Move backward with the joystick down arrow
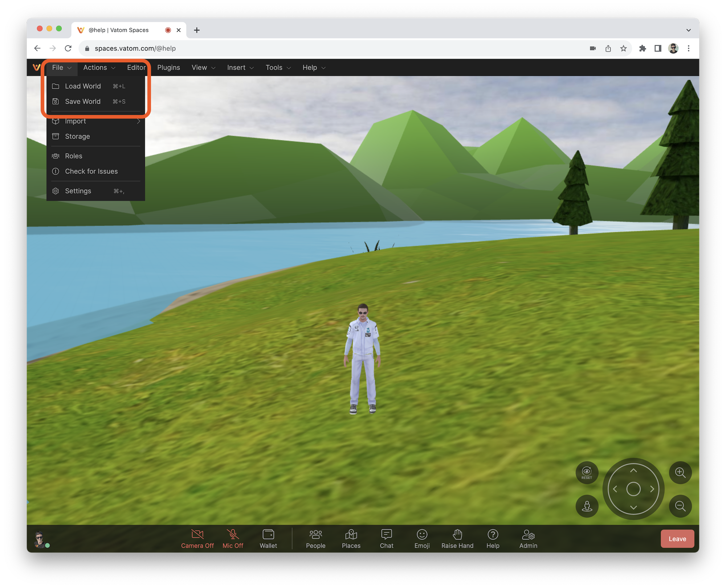This screenshot has width=726, height=588. coord(633,507)
